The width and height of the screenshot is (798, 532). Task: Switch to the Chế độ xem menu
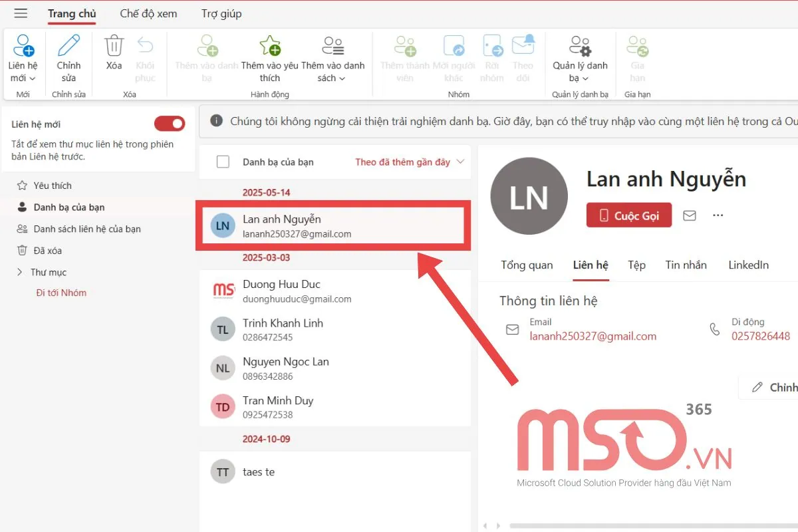coord(148,13)
